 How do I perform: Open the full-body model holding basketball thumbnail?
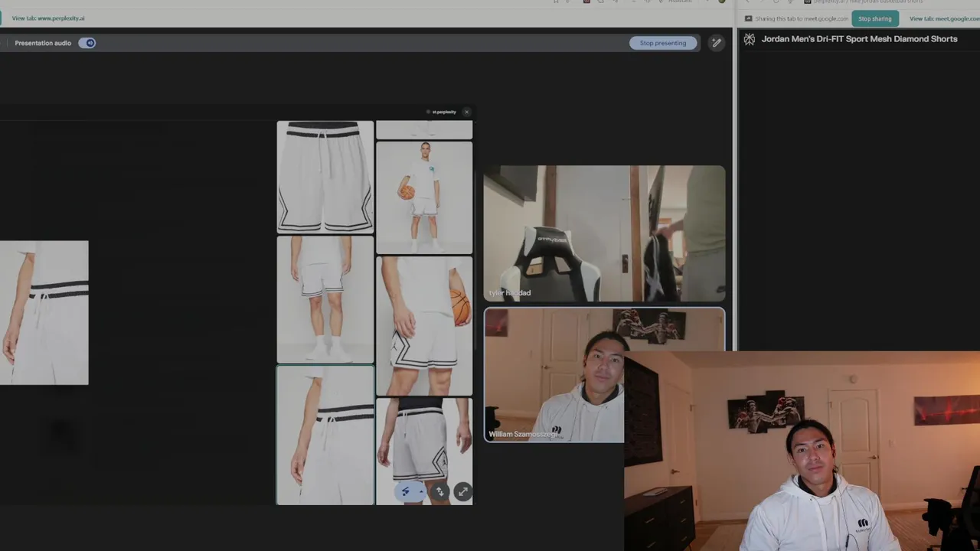point(424,197)
